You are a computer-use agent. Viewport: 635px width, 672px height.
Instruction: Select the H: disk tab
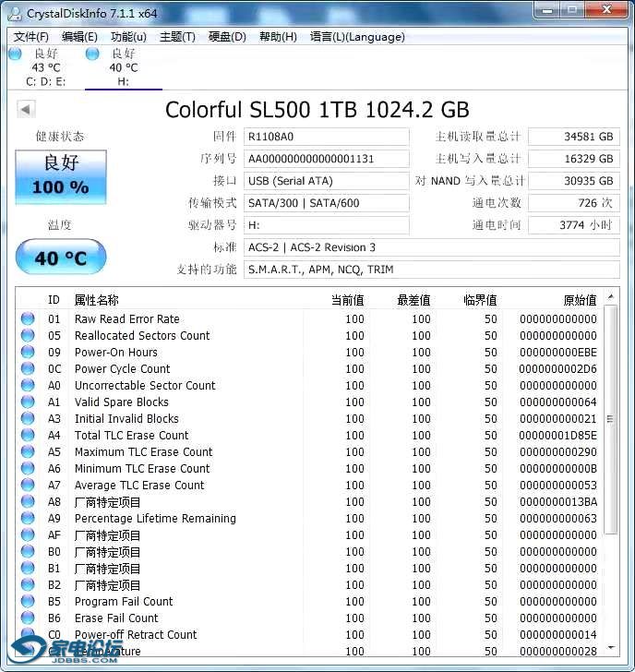[124, 67]
